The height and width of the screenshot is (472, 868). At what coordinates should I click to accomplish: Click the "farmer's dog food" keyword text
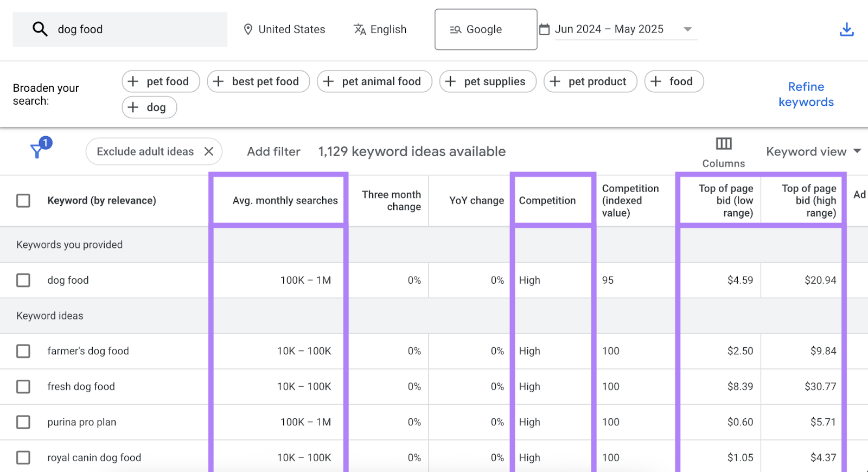coord(88,351)
